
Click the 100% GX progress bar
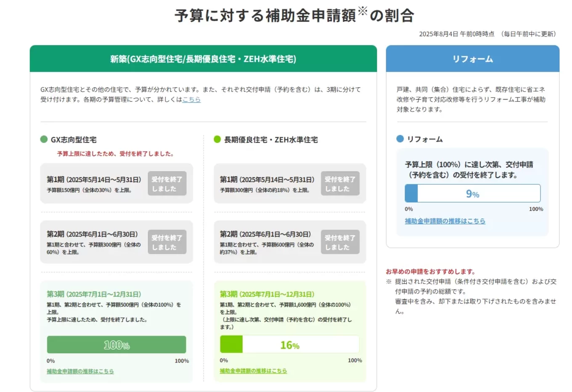coord(117,344)
